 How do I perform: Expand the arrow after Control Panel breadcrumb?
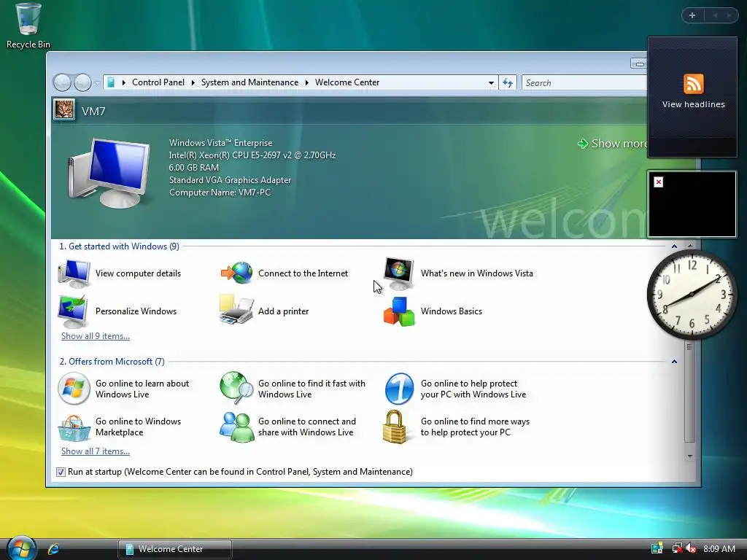point(193,82)
